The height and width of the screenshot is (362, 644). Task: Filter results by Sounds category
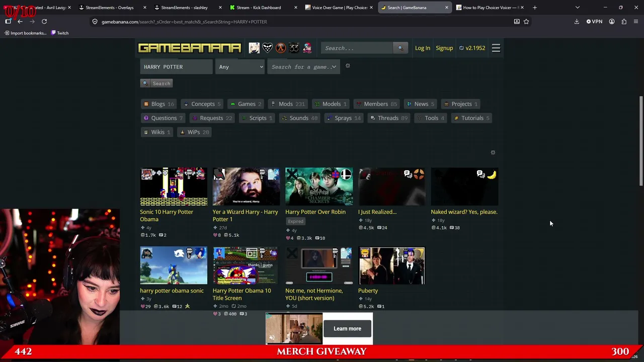tap(300, 118)
